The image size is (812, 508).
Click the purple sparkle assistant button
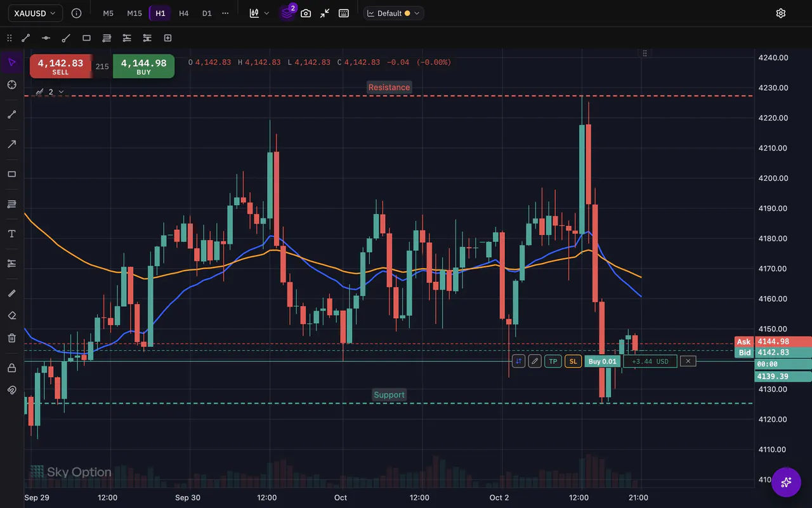(786, 482)
